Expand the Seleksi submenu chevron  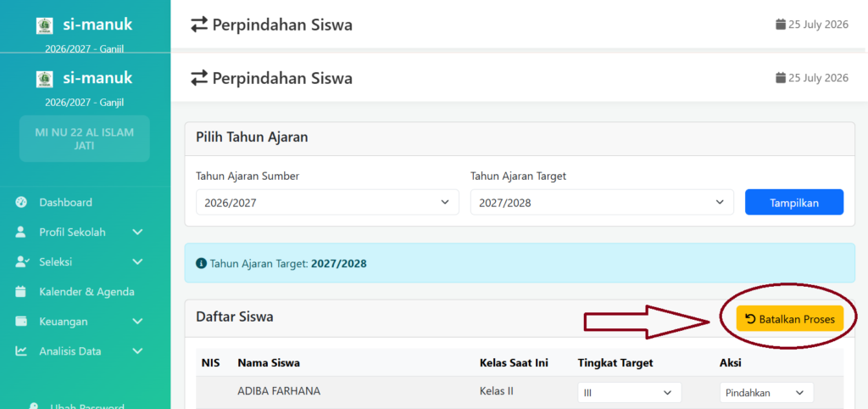pyautogui.click(x=138, y=262)
